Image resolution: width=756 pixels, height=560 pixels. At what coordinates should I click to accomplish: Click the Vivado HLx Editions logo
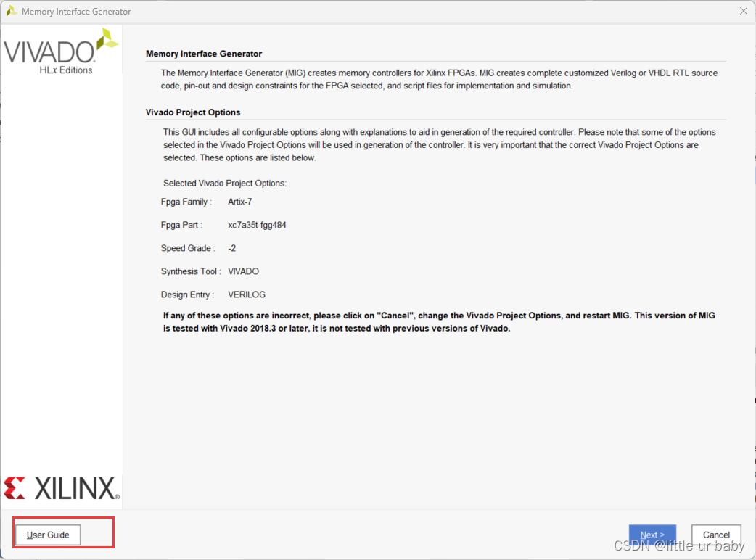61,51
